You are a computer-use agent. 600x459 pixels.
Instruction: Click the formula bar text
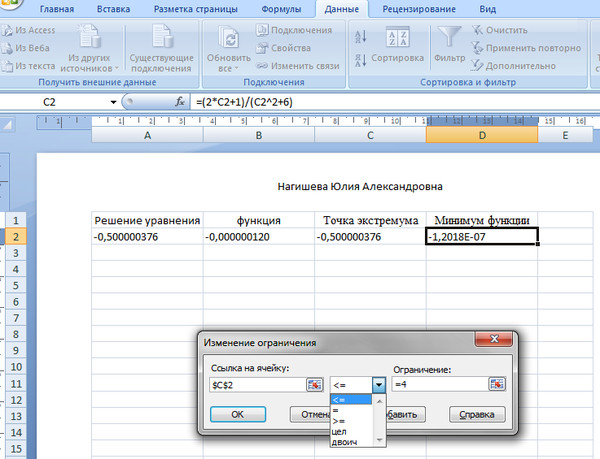(244, 102)
